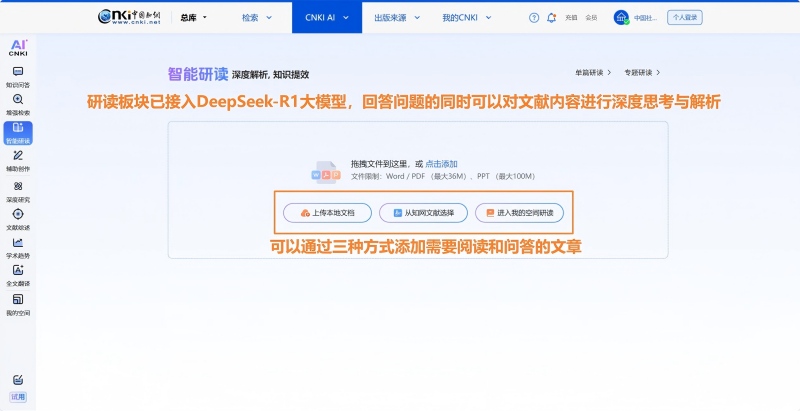Click the 点击添加 link
Image resolution: width=800 pixels, height=411 pixels.
[441, 163]
